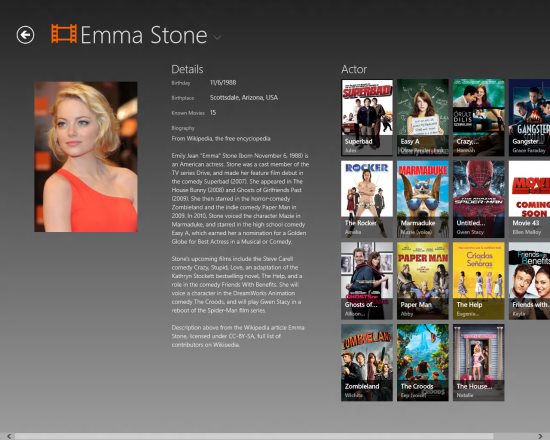Open the Easy A movie tile
Image resolution: width=550 pixels, height=440 pixels.
click(423, 117)
